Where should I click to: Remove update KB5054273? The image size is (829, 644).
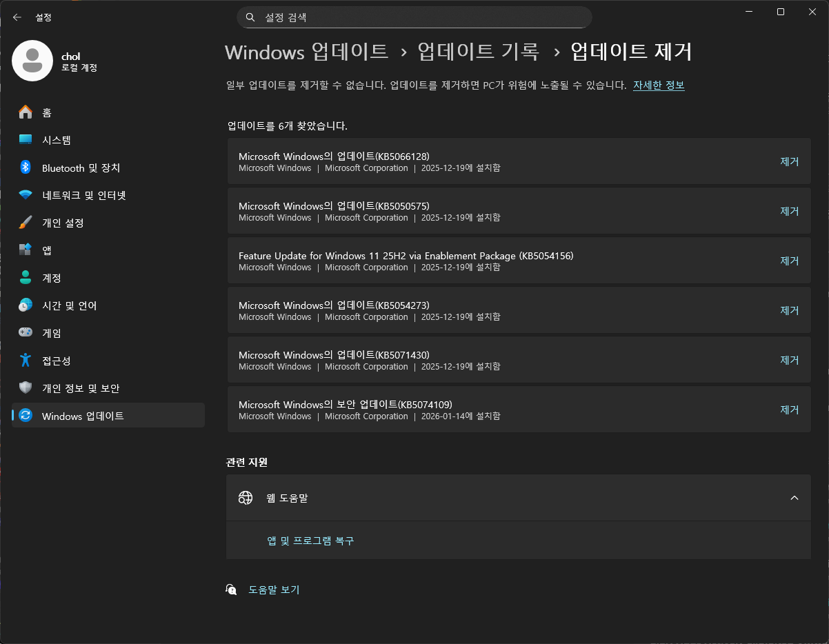[x=789, y=310]
